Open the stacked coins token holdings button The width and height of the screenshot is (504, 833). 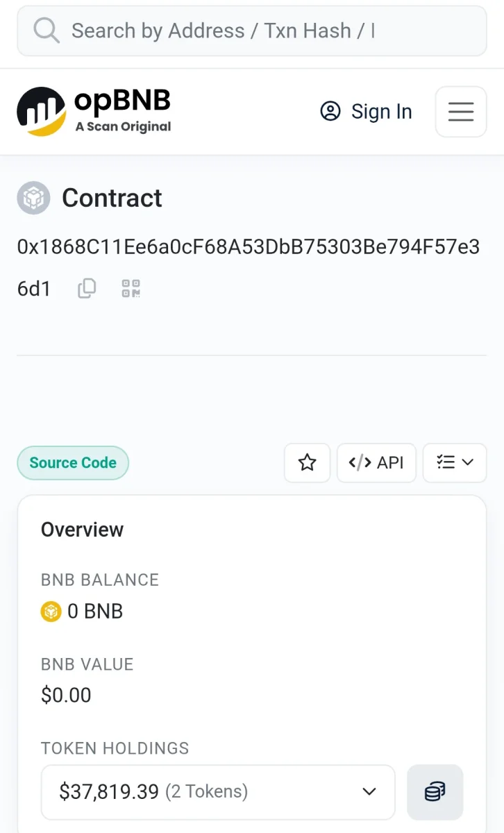[x=435, y=792]
